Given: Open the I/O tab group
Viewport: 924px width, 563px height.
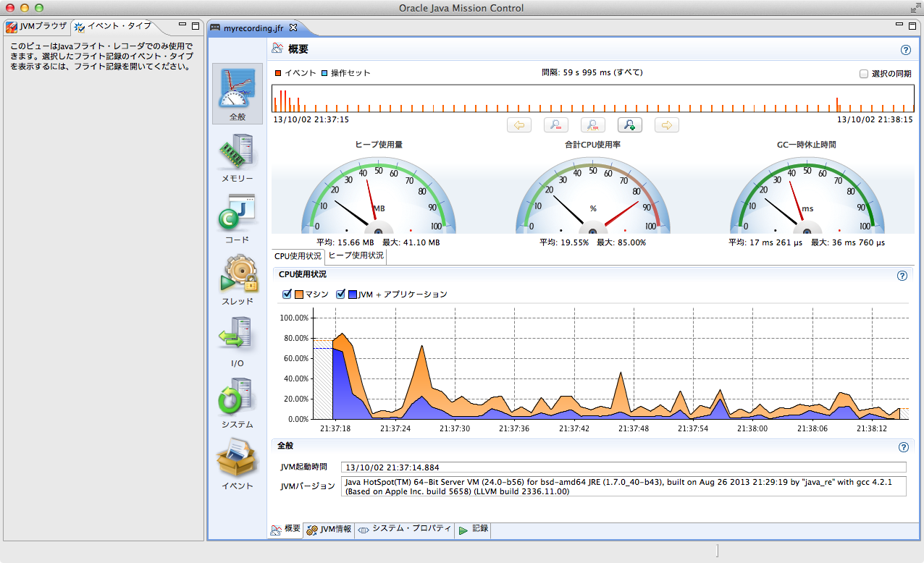Looking at the screenshot, I should [238, 341].
